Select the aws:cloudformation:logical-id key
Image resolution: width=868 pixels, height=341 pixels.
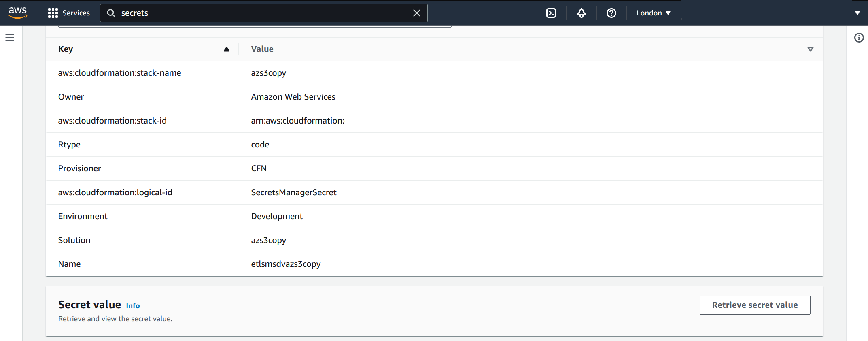115,192
